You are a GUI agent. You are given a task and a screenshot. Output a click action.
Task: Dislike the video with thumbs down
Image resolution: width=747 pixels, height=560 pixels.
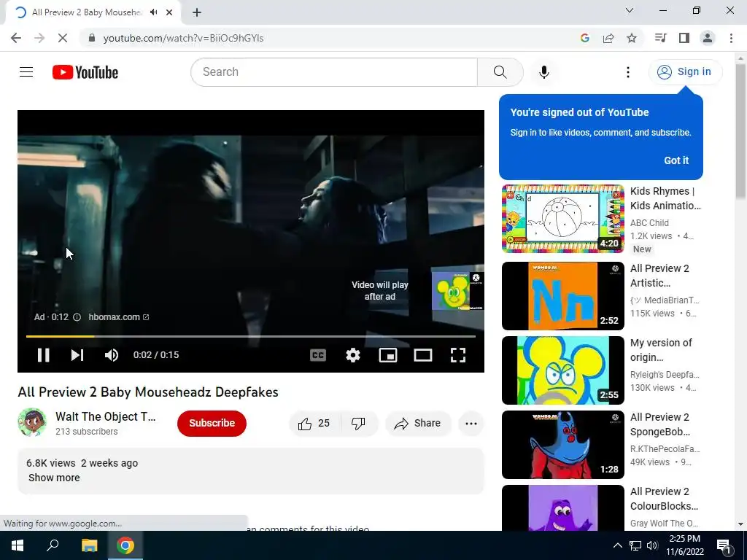click(x=358, y=424)
